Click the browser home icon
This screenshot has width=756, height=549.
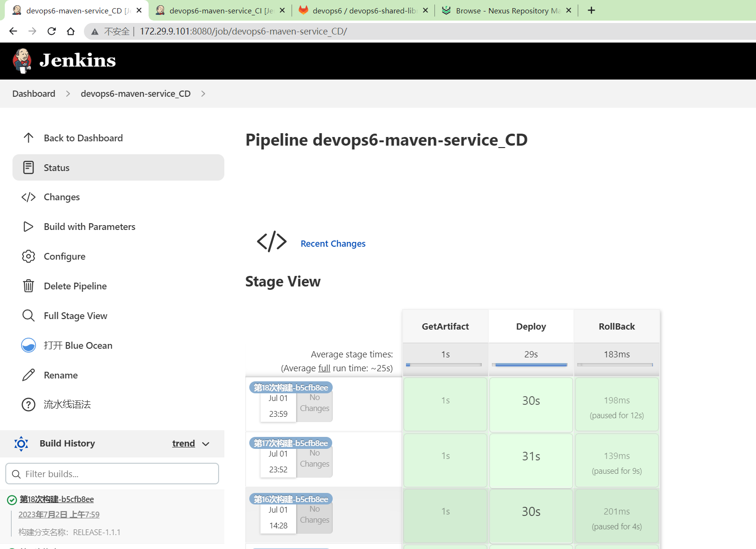tap(70, 31)
